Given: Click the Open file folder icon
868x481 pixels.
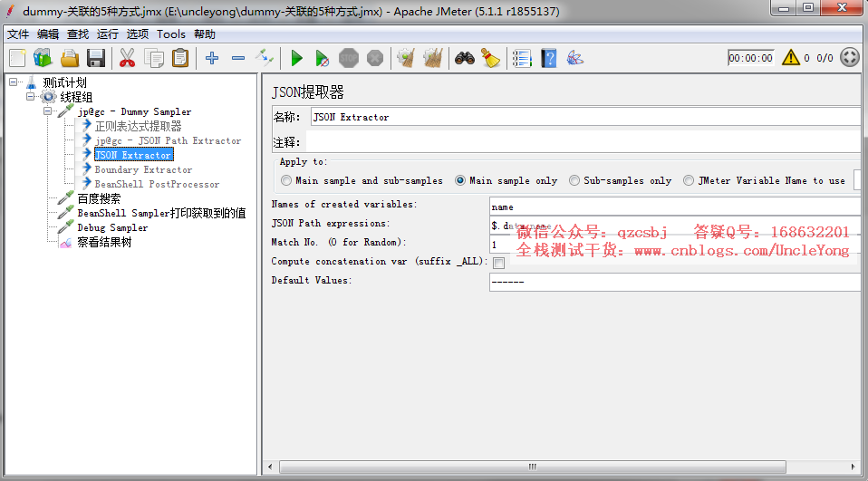Looking at the screenshot, I should [70, 58].
